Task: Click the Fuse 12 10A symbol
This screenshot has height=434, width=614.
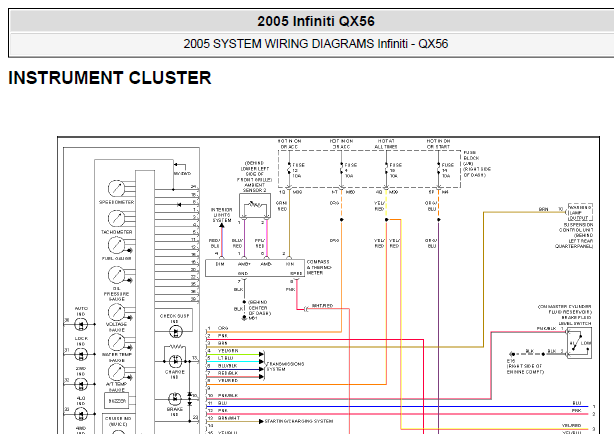Action: (x=289, y=170)
